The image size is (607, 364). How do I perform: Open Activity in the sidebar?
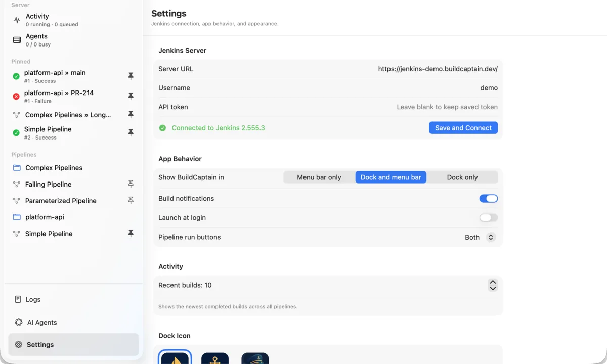point(73,20)
